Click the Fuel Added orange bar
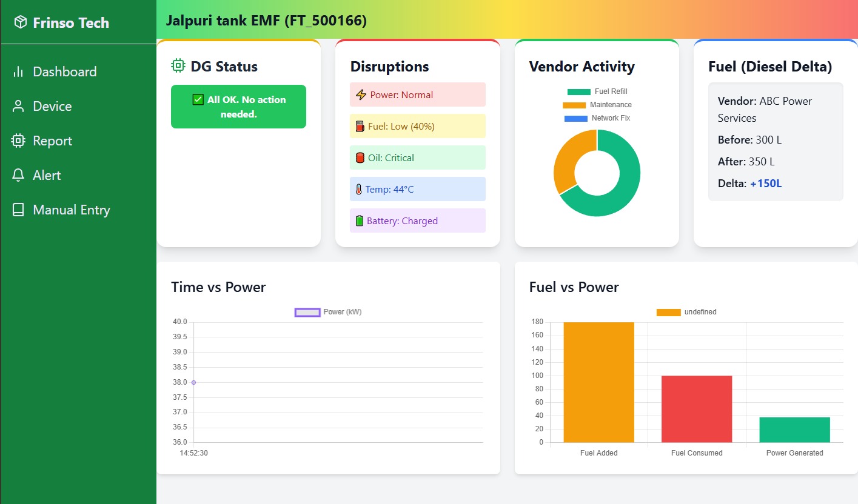 [598, 382]
